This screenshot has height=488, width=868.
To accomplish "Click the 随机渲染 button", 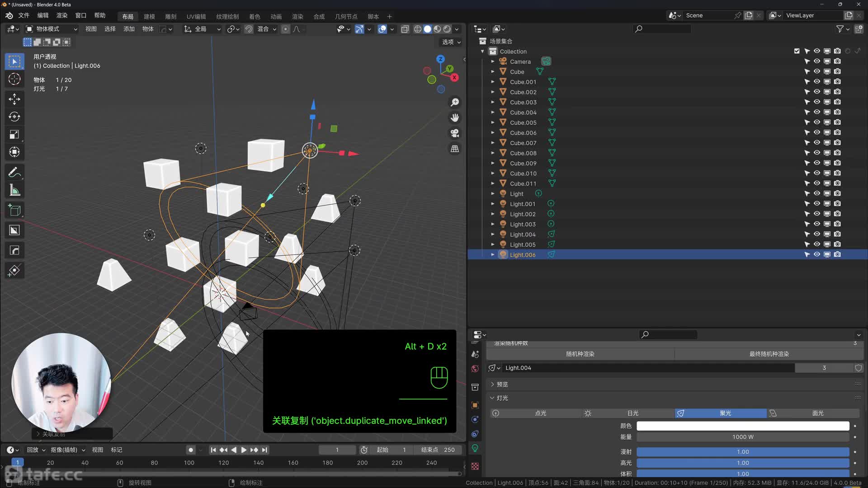I will 580,354.
